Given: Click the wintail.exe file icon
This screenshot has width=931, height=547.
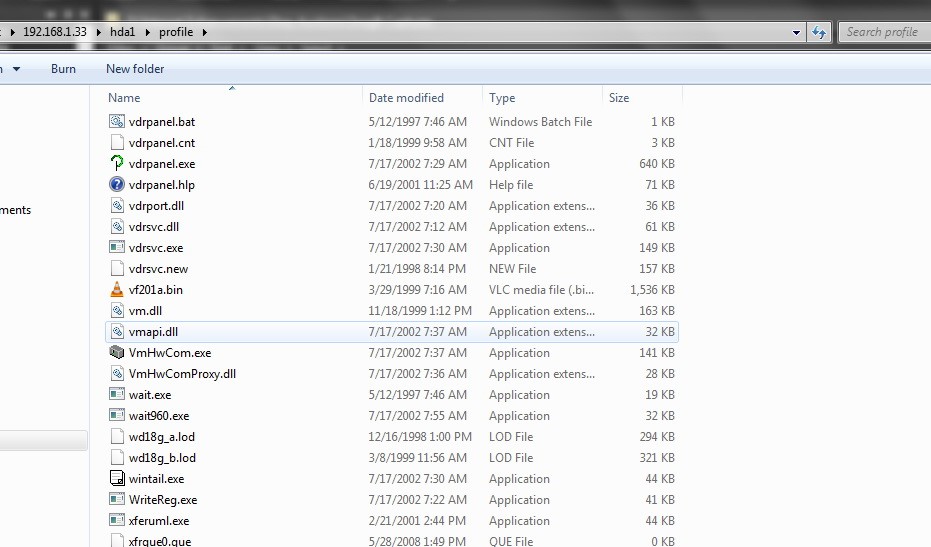Looking at the screenshot, I should point(118,479).
